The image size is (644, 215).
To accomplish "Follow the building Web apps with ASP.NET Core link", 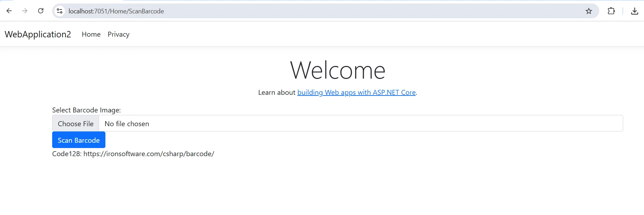I will [x=356, y=92].
